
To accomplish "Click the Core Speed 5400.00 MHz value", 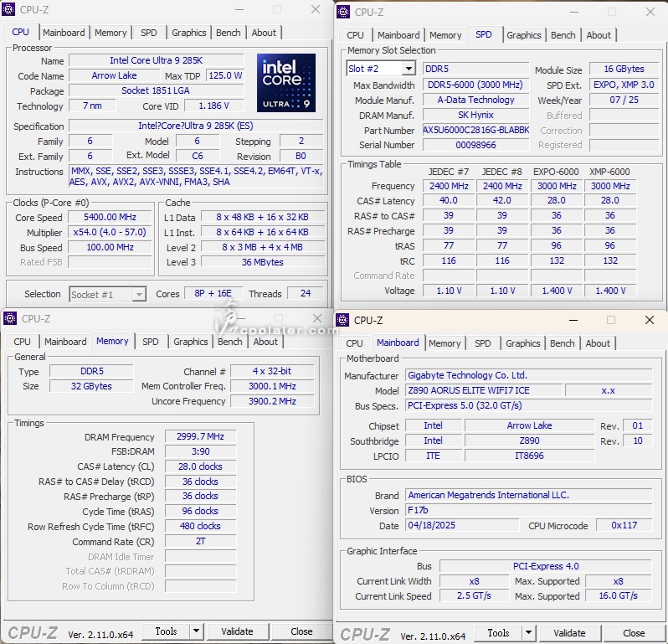I will click(x=110, y=217).
